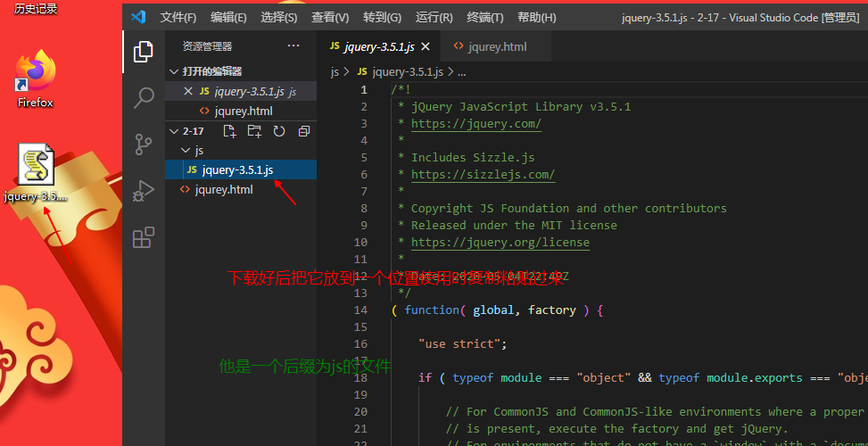The width and height of the screenshot is (868, 446).
Task: Click the function( global, factory ) line
Action: coord(497,310)
